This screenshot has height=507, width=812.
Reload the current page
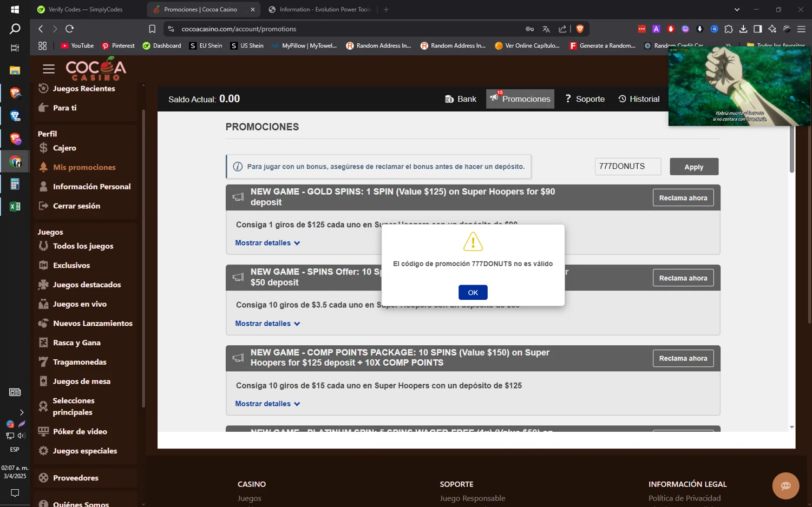[x=69, y=29]
